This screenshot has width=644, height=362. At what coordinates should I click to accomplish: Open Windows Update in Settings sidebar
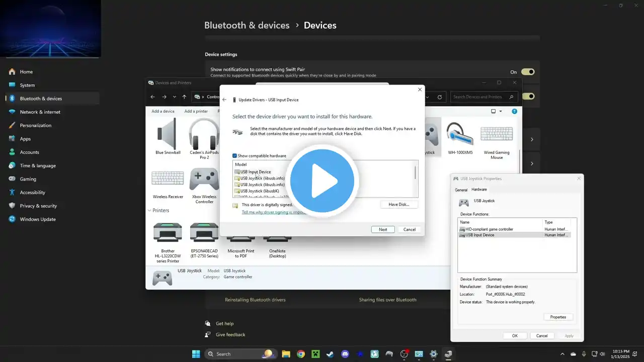point(37,219)
